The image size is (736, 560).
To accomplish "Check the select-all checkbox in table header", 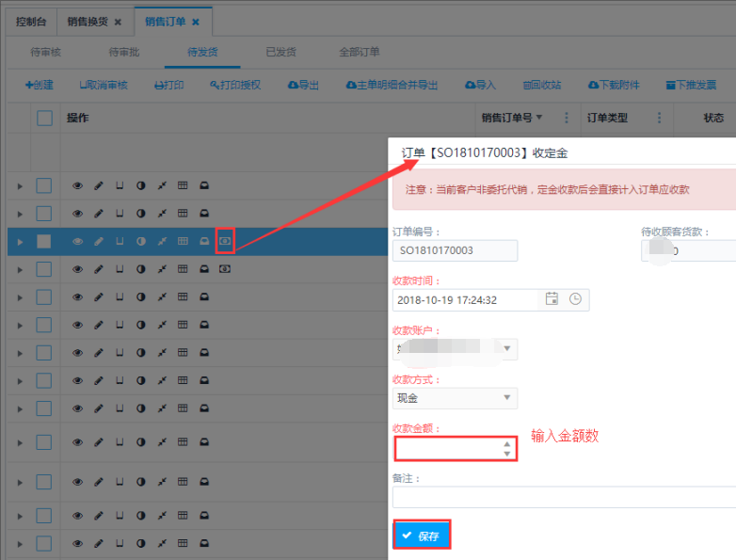I will click(x=44, y=118).
